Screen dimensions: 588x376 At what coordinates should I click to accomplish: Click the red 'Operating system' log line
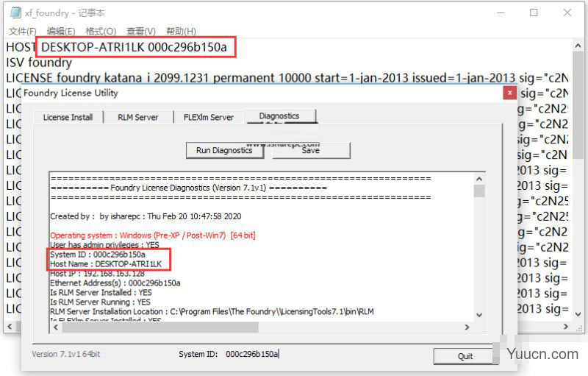[153, 235]
